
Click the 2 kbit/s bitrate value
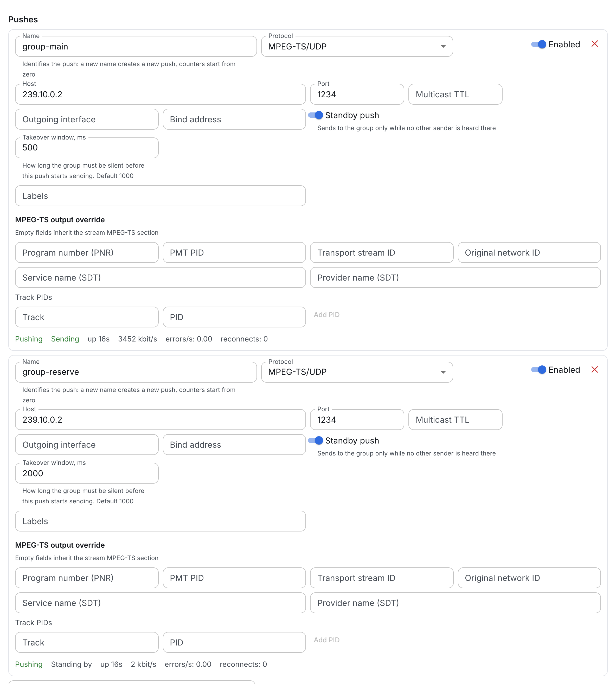[144, 664]
